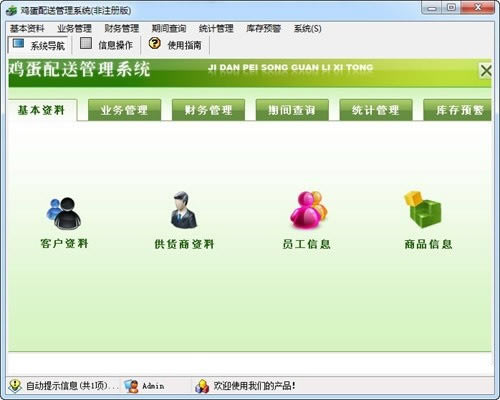The image size is (500, 400).
Task: Select the 基本资料 tab
Action: 42,110
